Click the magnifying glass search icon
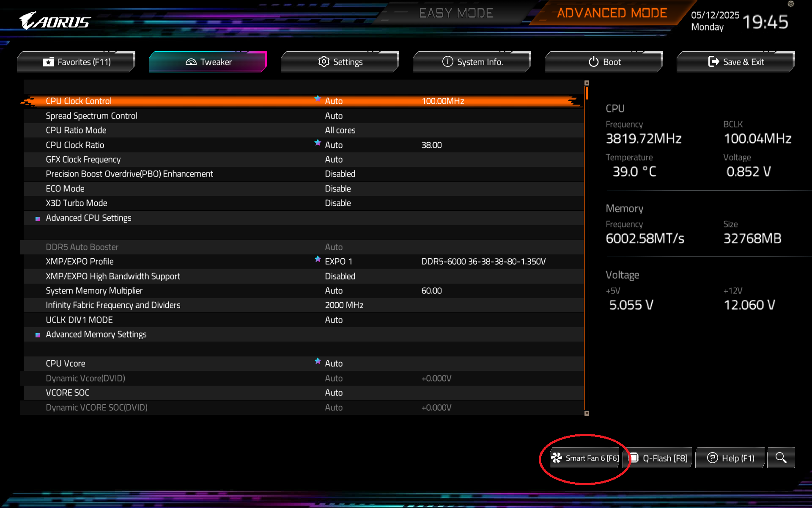The height and width of the screenshot is (508, 812). (x=781, y=458)
